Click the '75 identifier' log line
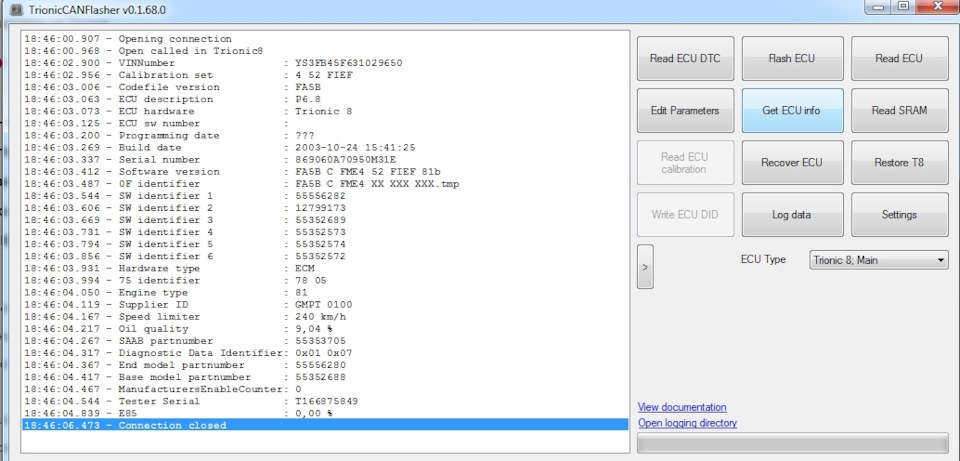 click(325, 280)
